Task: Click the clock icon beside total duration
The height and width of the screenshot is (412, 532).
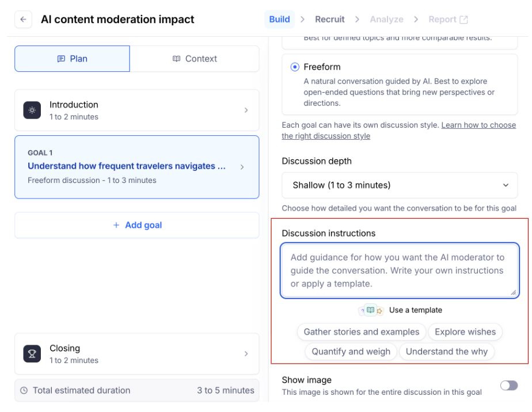Action: [24, 391]
